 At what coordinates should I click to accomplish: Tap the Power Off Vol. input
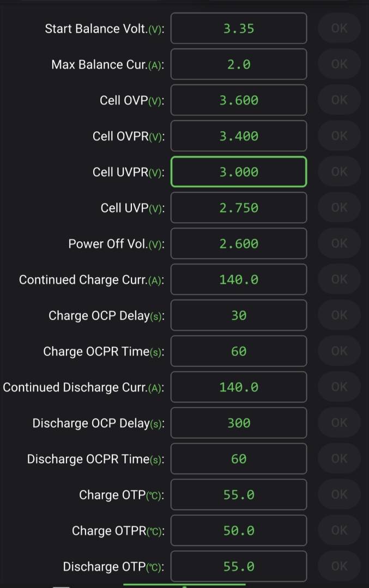(239, 243)
